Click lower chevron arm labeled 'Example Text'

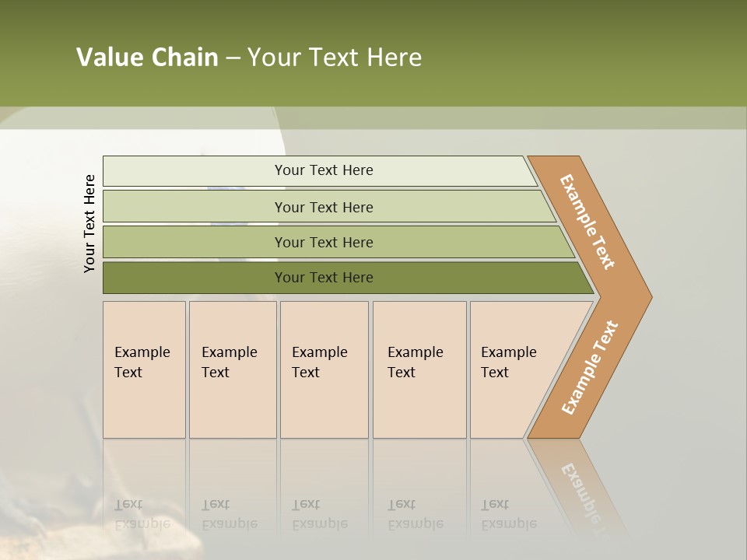[x=589, y=368]
